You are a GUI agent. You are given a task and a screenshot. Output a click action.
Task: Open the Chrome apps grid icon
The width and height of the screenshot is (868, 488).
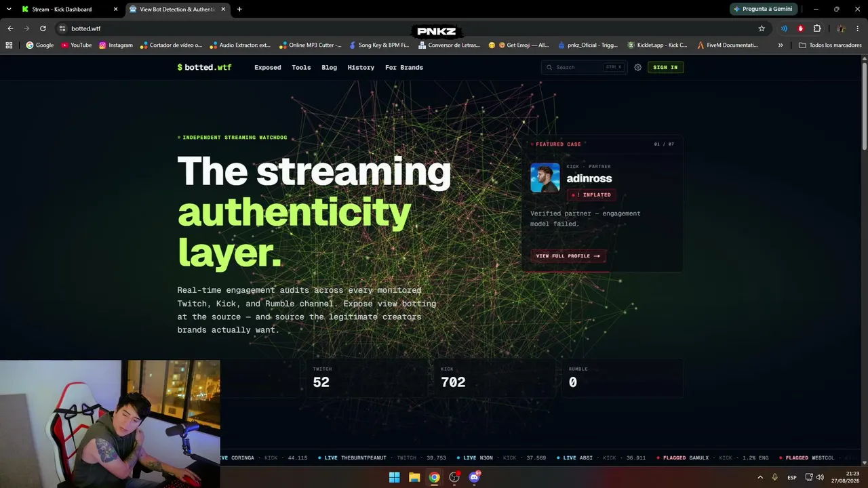tap(9, 45)
